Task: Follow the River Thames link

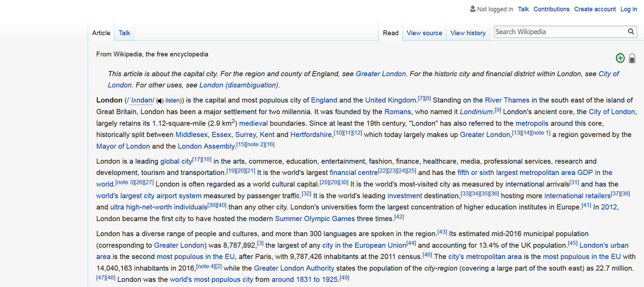Action: coord(507,100)
